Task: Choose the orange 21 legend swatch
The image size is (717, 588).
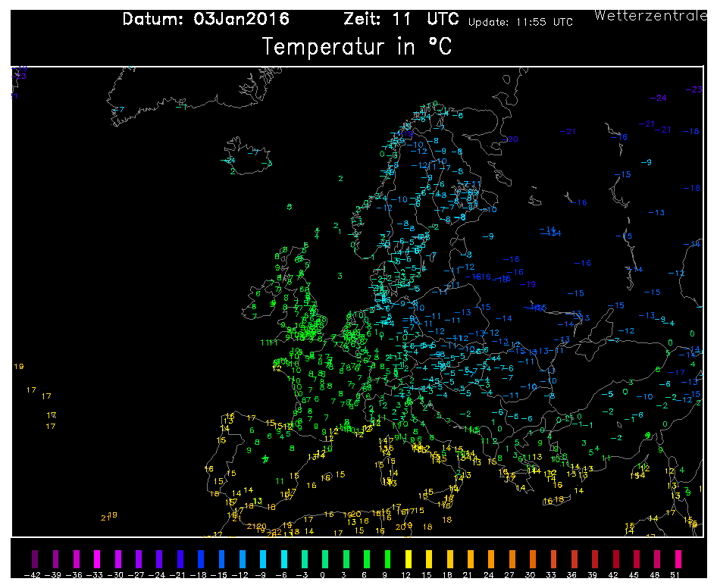Action: pos(471,558)
